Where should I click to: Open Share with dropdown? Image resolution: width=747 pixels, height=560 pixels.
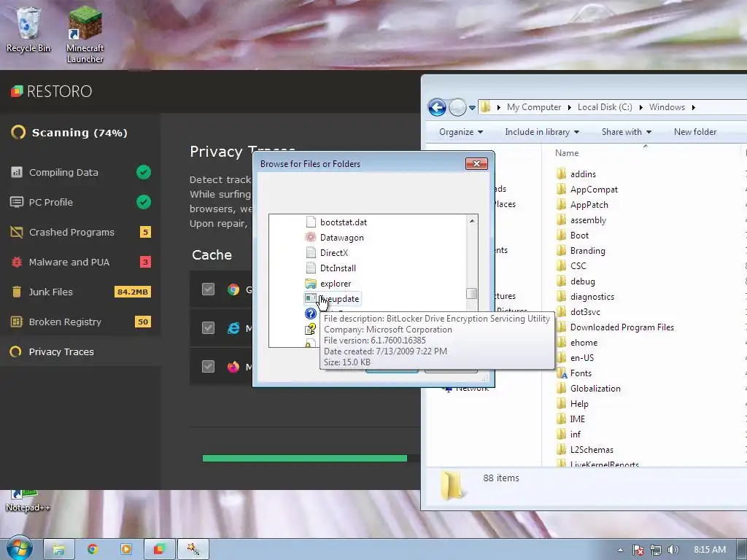627,132
